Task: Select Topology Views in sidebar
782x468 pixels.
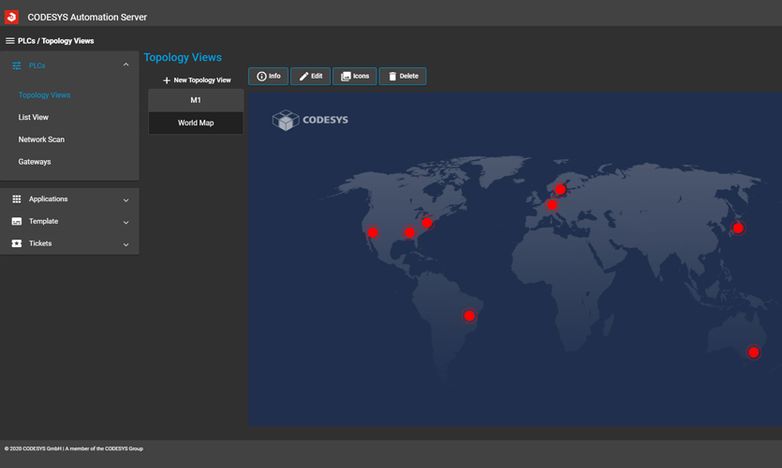Action: (x=44, y=95)
